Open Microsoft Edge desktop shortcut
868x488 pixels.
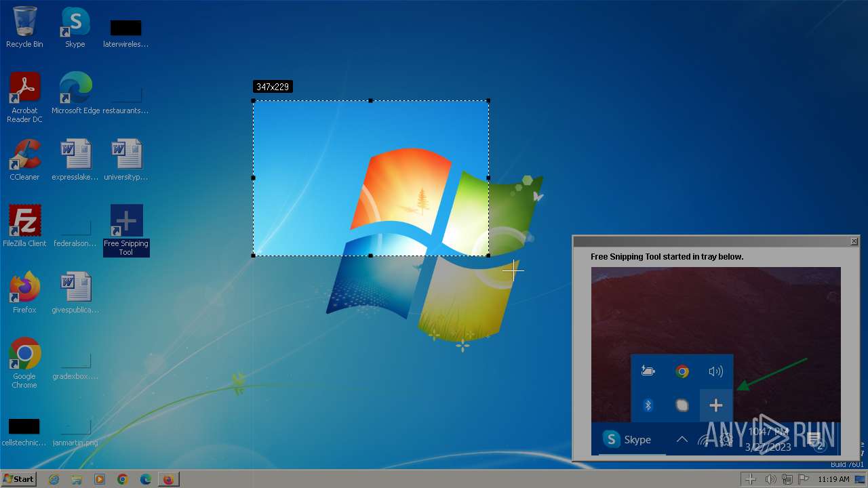[x=75, y=94]
